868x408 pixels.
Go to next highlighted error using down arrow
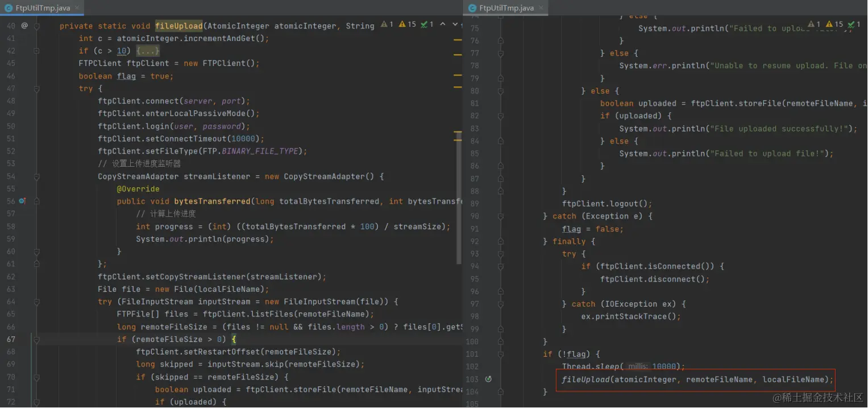pos(456,24)
